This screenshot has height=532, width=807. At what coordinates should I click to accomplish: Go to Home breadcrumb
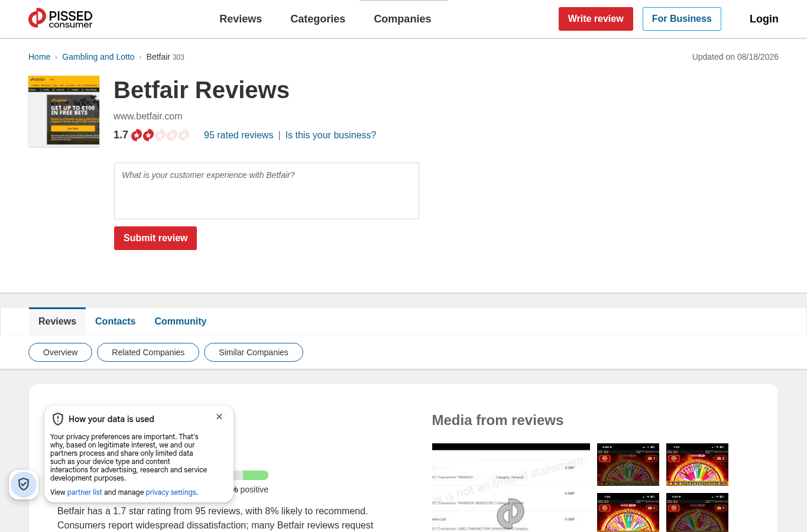click(x=39, y=57)
